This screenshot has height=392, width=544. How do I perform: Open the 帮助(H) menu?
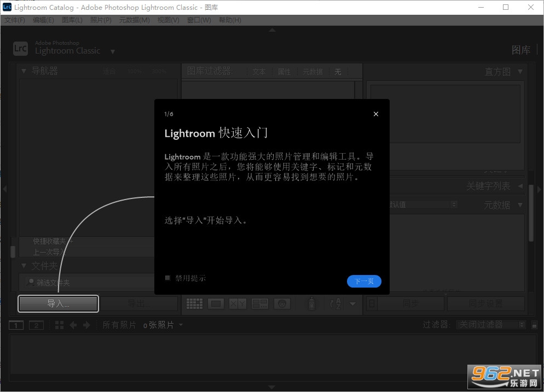pos(230,20)
